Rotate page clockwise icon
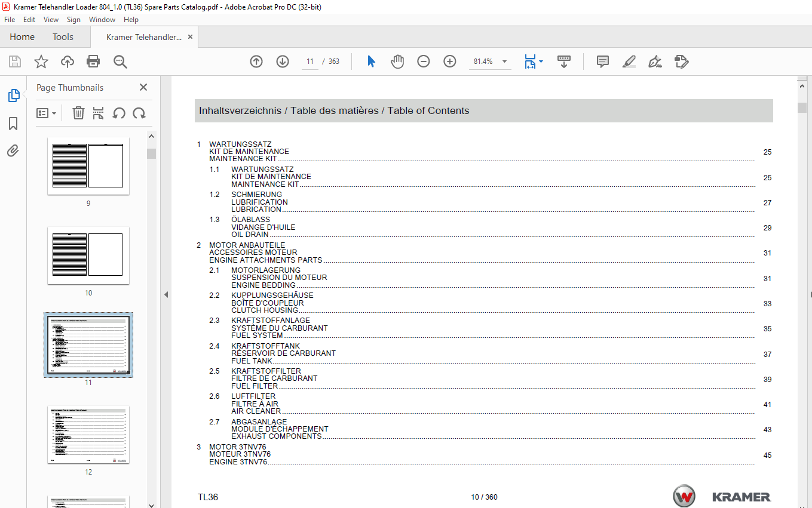Screen dimensions: 812x508 [139, 113]
